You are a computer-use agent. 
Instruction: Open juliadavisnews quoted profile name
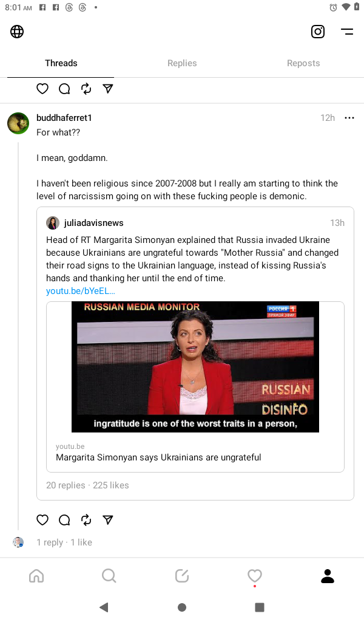[94, 223]
